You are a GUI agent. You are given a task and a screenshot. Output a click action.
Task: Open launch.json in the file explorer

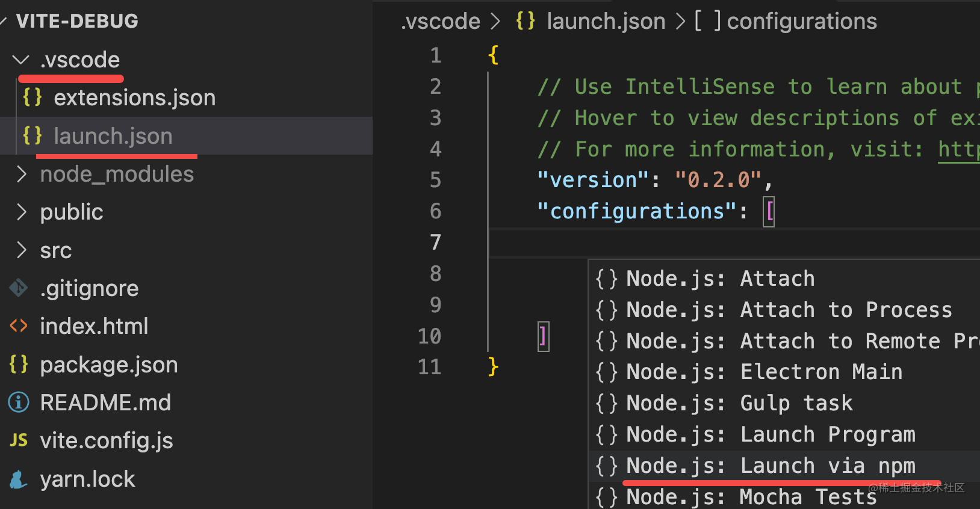pos(113,136)
